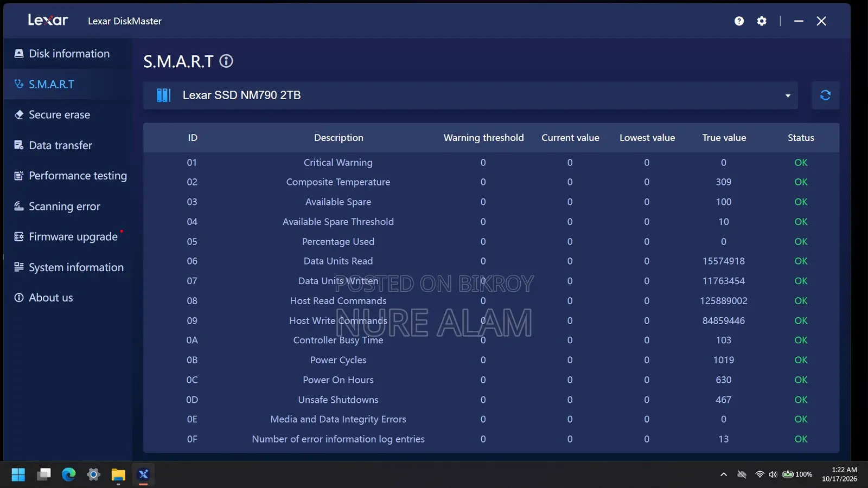
Task: Open the Wi-Fi network tray icon
Action: 759,474
